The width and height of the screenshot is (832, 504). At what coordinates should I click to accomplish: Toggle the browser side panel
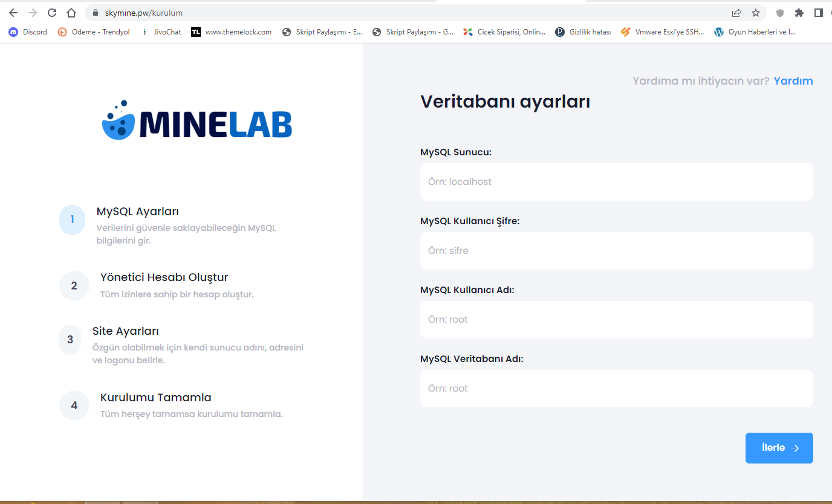pyautogui.click(x=819, y=13)
